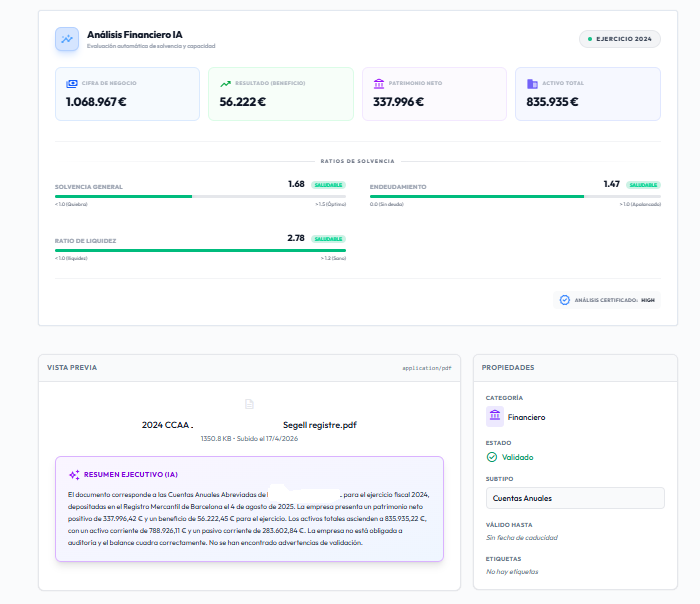The width and height of the screenshot is (700, 604).
Task: Click the Análisis Financiero IA sparkle icon
Action: (67, 39)
